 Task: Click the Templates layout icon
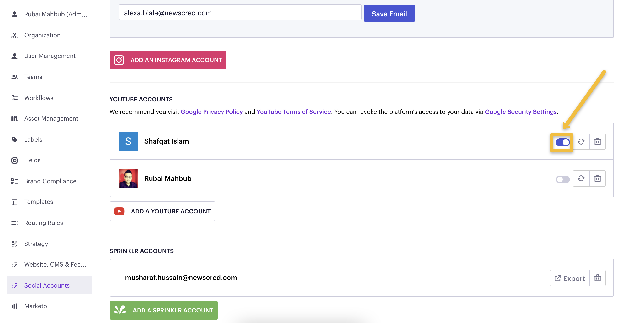coord(15,202)
